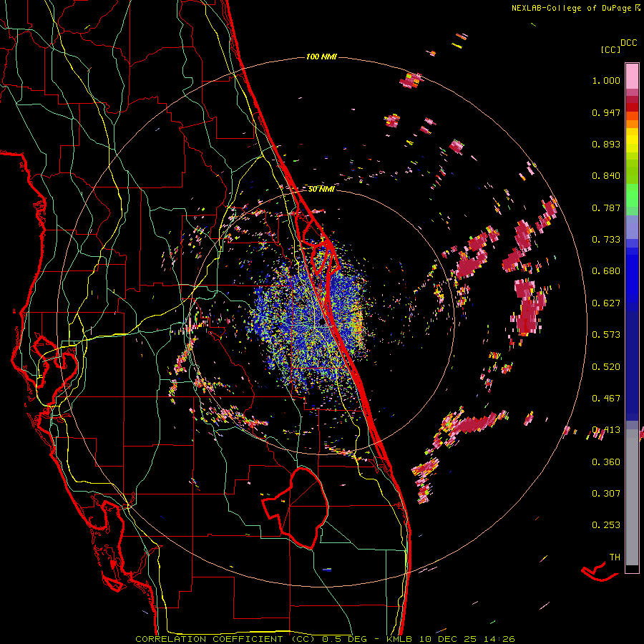Click the 0.840 scale value
644x644 pixels.
click(606, 176)
